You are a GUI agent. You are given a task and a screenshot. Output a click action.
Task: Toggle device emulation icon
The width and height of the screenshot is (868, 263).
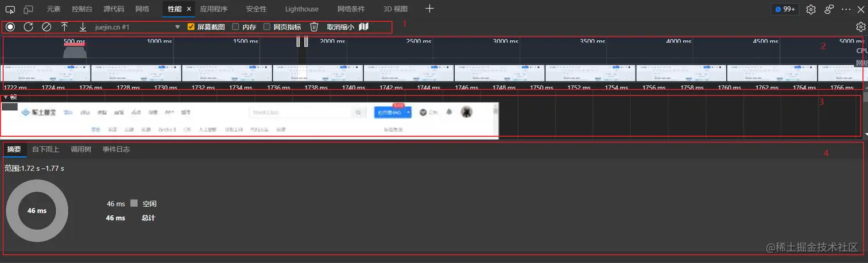[x=28, y=9]
